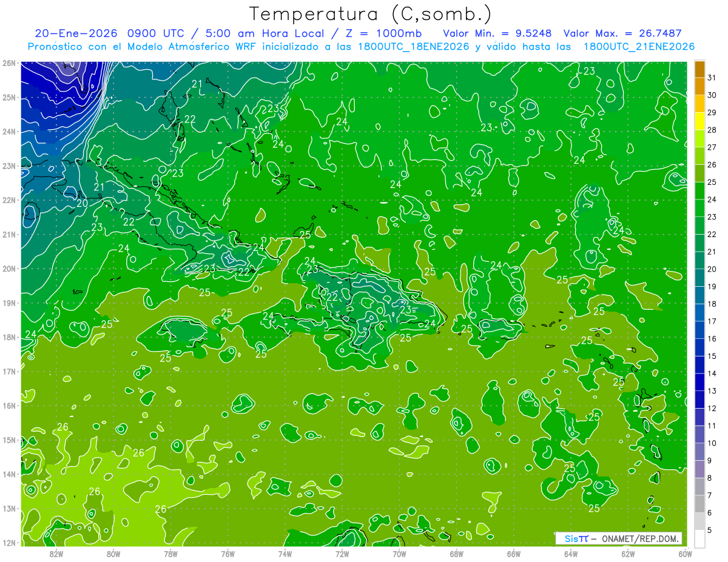Screen dimensions: 728x562
Task: Click the brown top swatch above color scale 31
Action: coord(699,70)
